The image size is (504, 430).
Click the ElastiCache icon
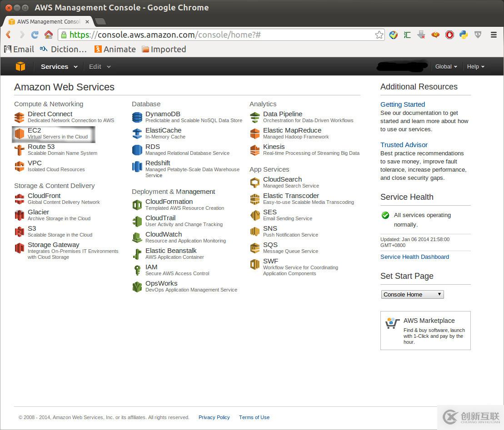[x=137, y=133]
